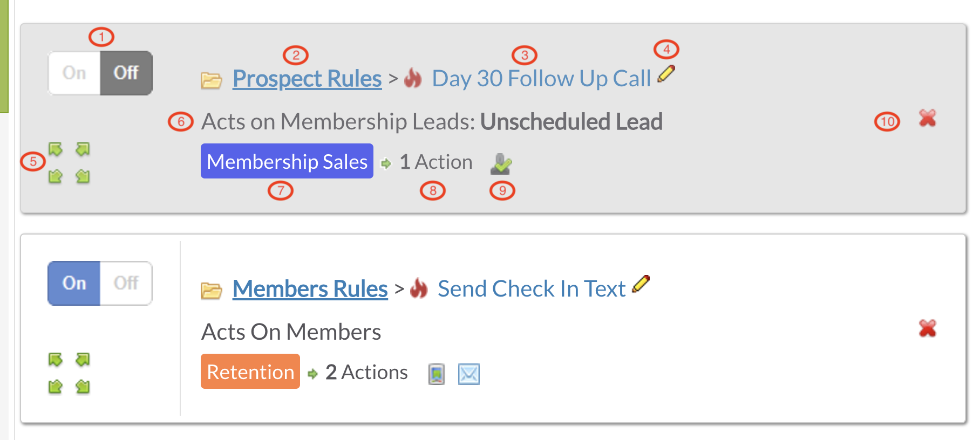The height and width of the screenshot is (440, 980).
Task: Click pencil icon beside Send Check In Text
Action: point(641,284)
